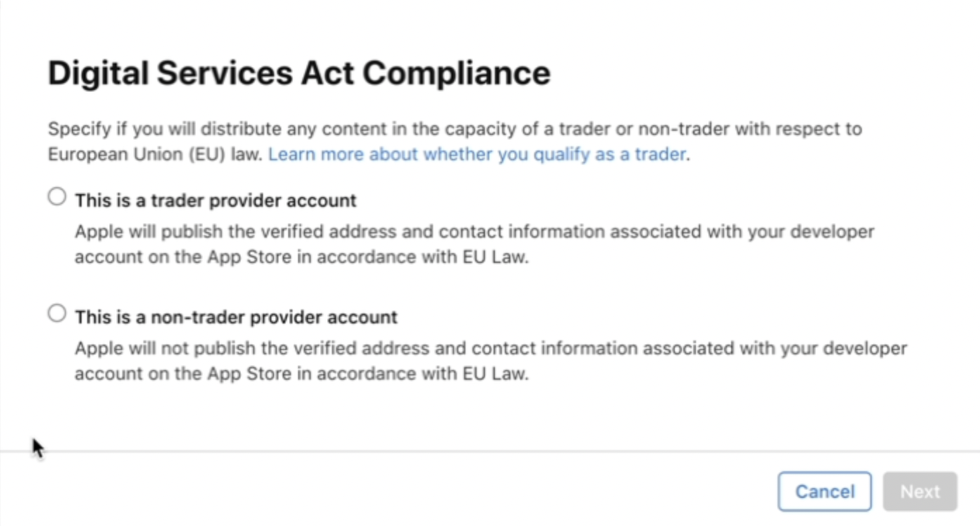
Task: Click "non-trader" in the bold option label
Action: coord(186,317)
